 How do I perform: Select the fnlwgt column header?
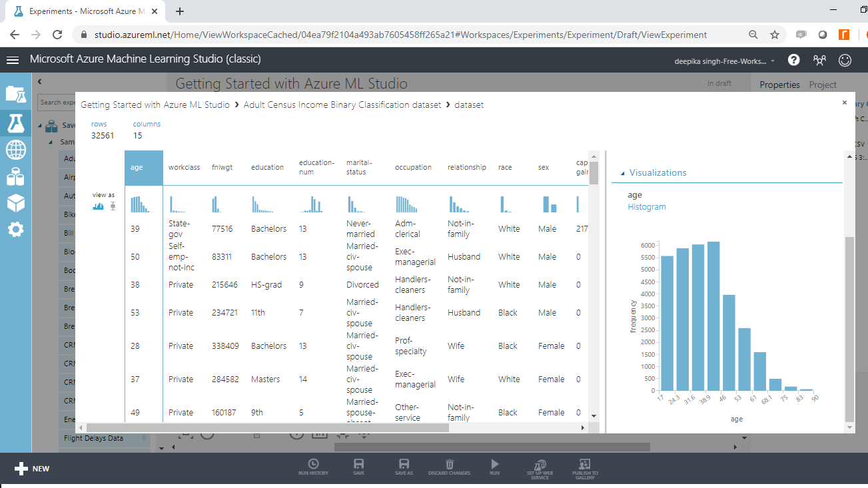click(x=222, y=168)
